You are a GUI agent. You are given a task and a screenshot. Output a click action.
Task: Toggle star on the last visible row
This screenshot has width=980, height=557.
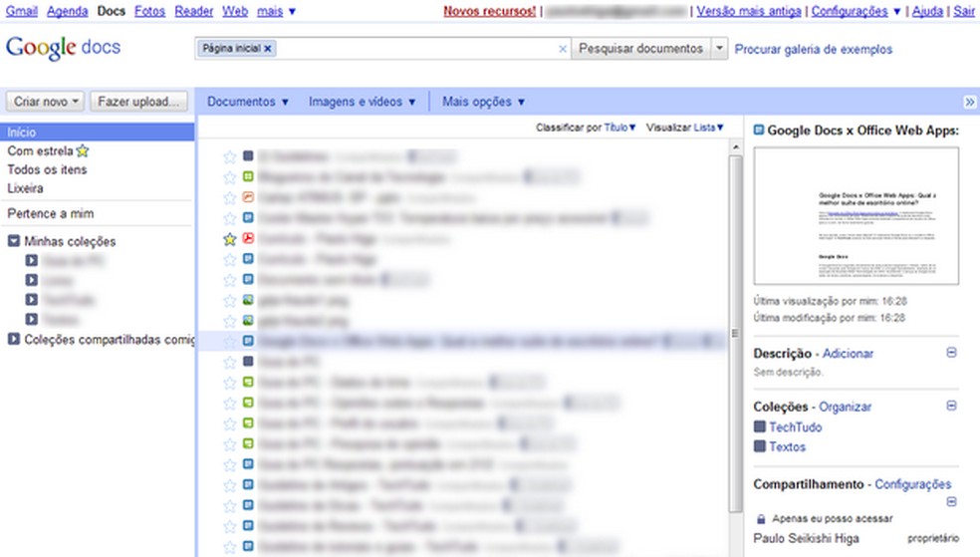pyautogui.click(x=229, y=547)
